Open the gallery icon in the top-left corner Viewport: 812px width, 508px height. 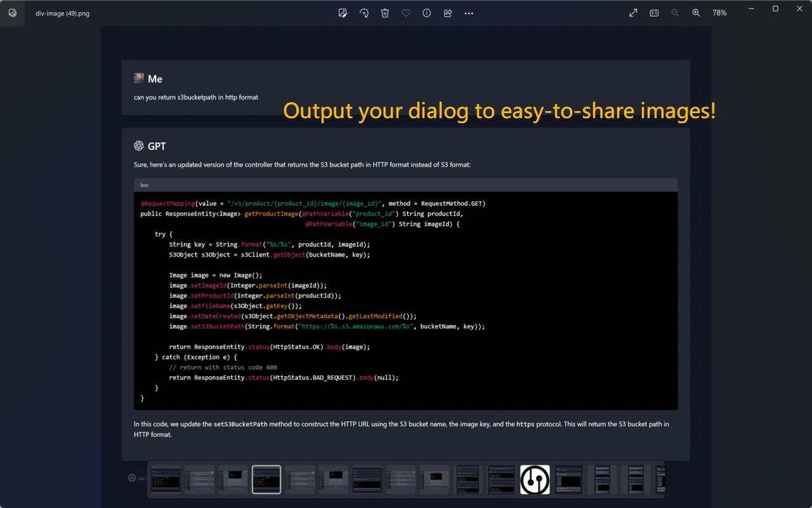click(x=12, y=13)
